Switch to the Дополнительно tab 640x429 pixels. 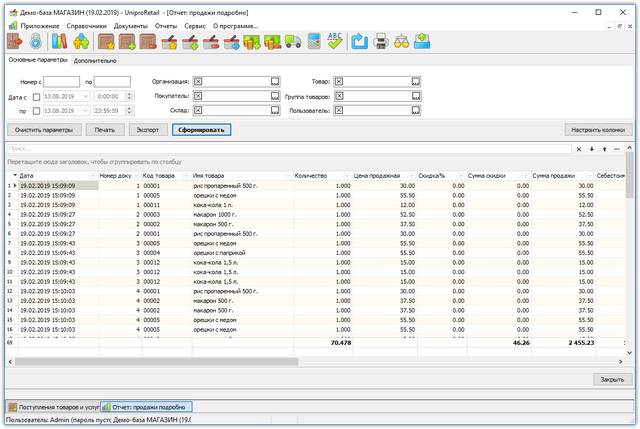pos(95,61)
